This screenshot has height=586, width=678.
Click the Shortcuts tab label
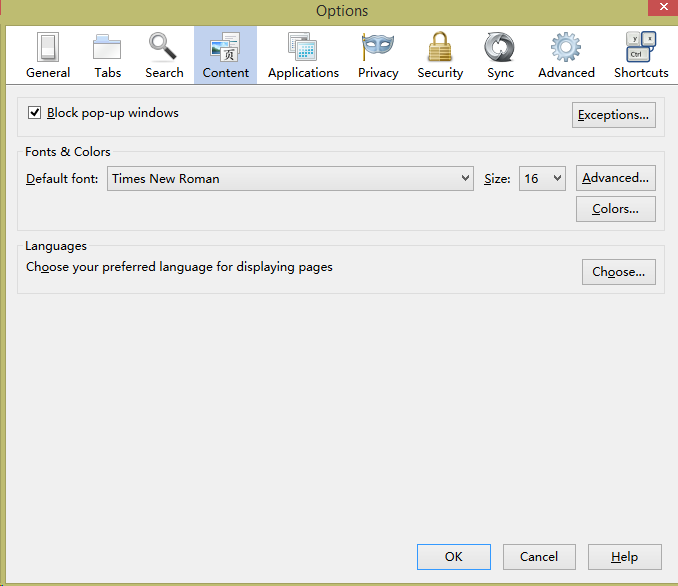pos(641,73)
